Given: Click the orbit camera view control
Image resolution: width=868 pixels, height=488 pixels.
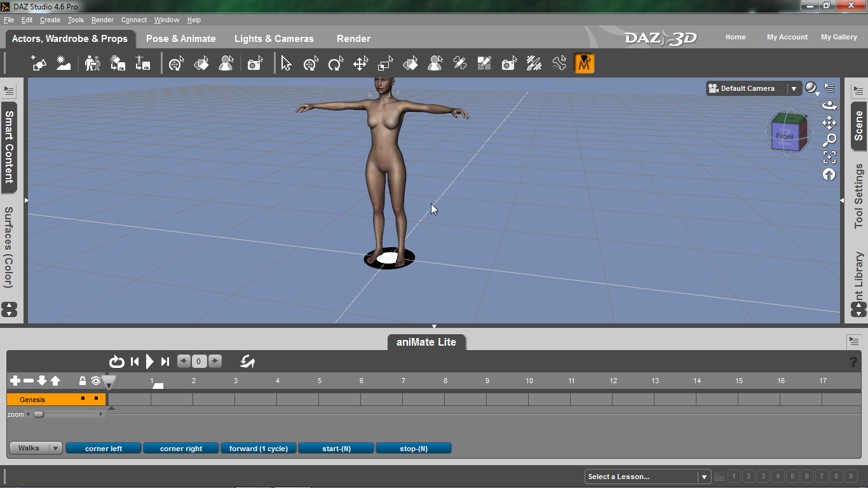Looking at the screenshot, I should 829,105.
